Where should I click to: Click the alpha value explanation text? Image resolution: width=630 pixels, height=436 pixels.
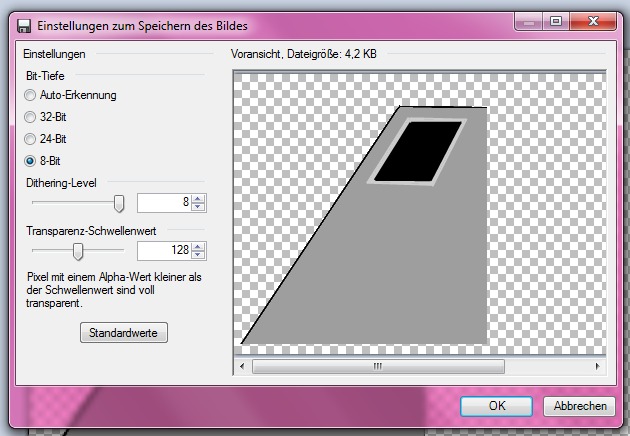(114, 290)
